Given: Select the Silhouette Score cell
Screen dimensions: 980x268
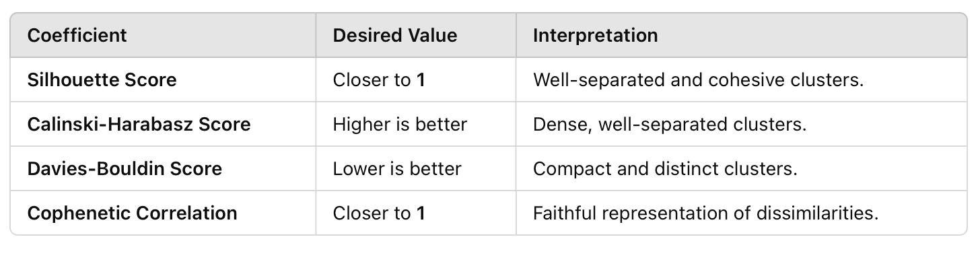Looking at the screenshot, I should pos(163,79).
